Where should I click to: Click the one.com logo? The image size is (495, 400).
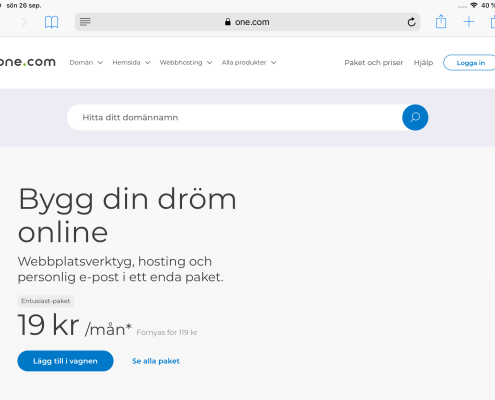coord(28,62)
